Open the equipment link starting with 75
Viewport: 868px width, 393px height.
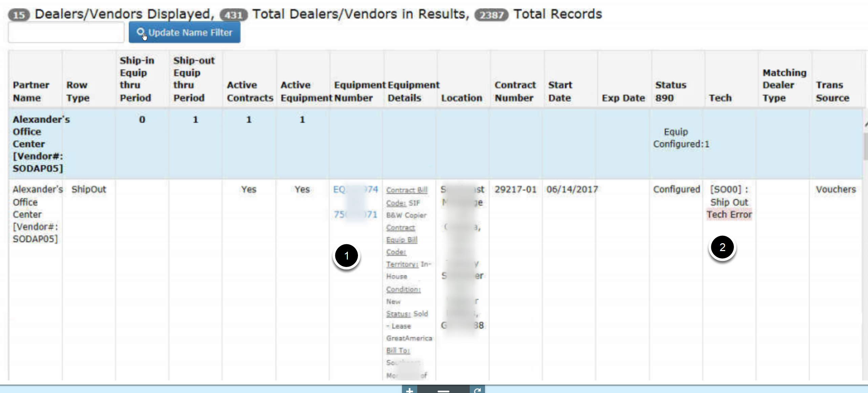pos(355,214)
